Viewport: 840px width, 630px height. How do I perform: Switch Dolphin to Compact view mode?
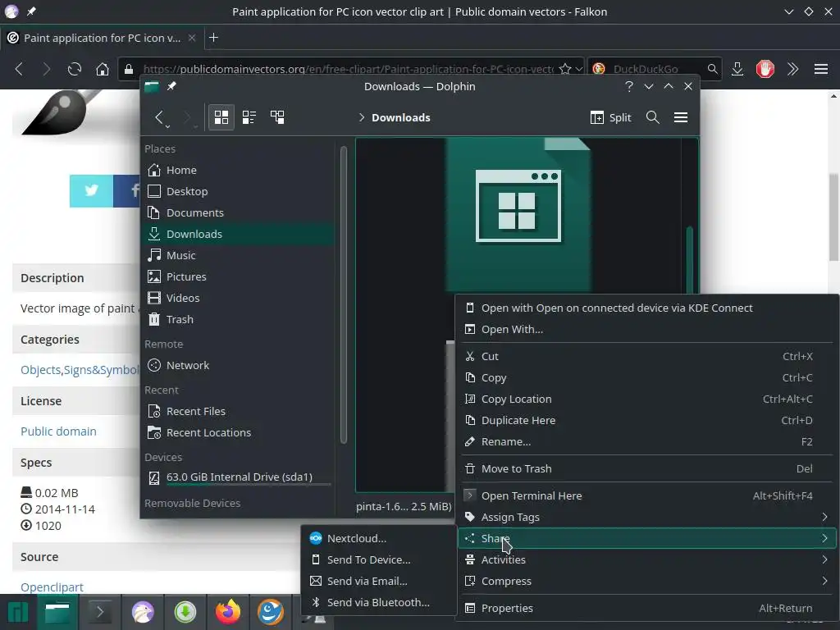(249, 117)
